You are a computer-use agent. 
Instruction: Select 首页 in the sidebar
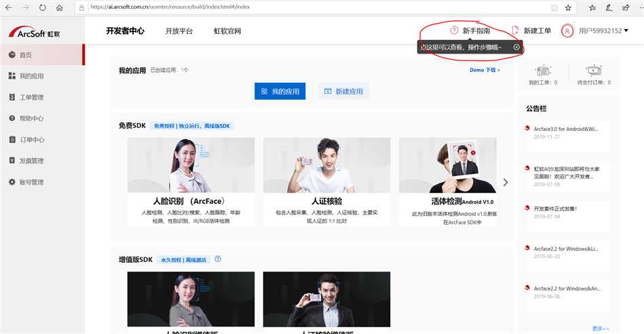(x=42, y=54)
